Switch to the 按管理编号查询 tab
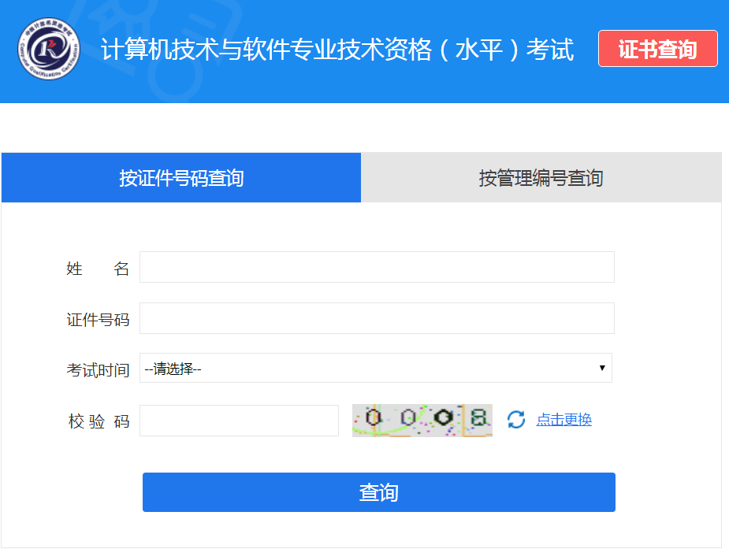729x560 pixels. click(541, 178)
